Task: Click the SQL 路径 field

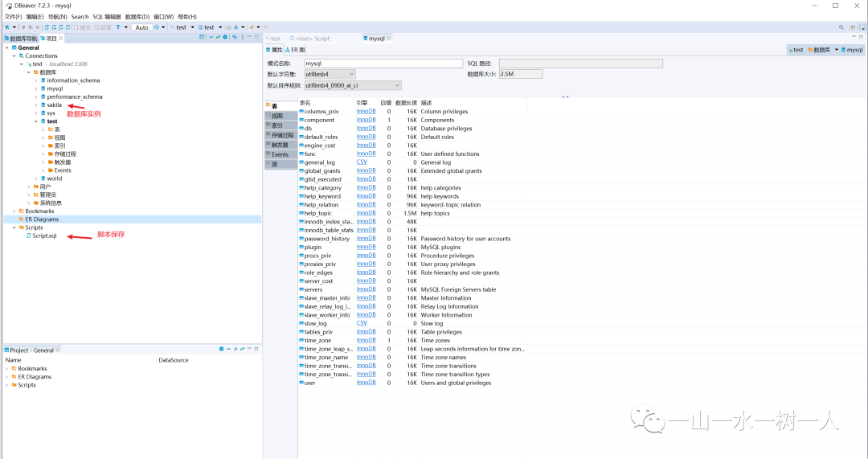Action: tap(581, 64)
